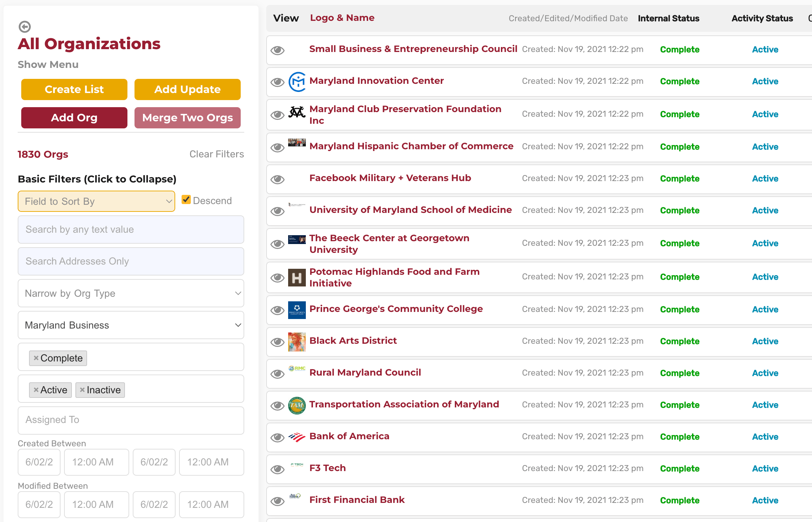
Task: Remove the Active filter tag
Action: [x=36, y=390]
